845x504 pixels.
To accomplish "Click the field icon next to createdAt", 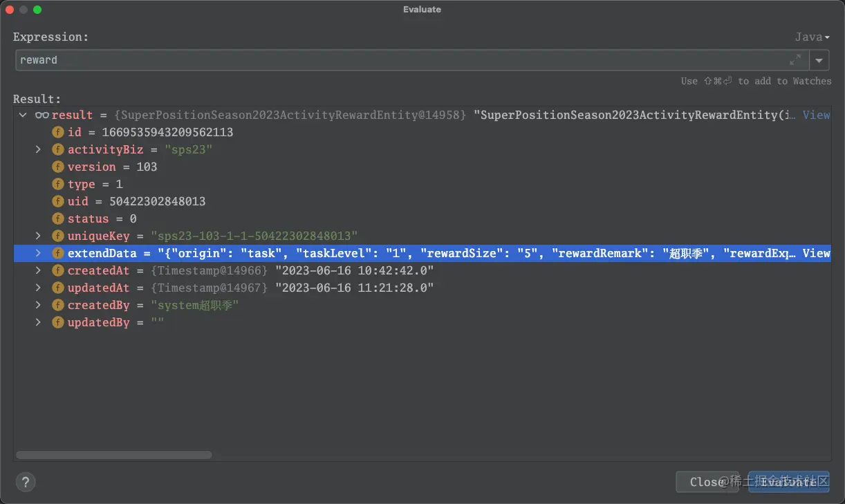I will click(x=58, y=270).
